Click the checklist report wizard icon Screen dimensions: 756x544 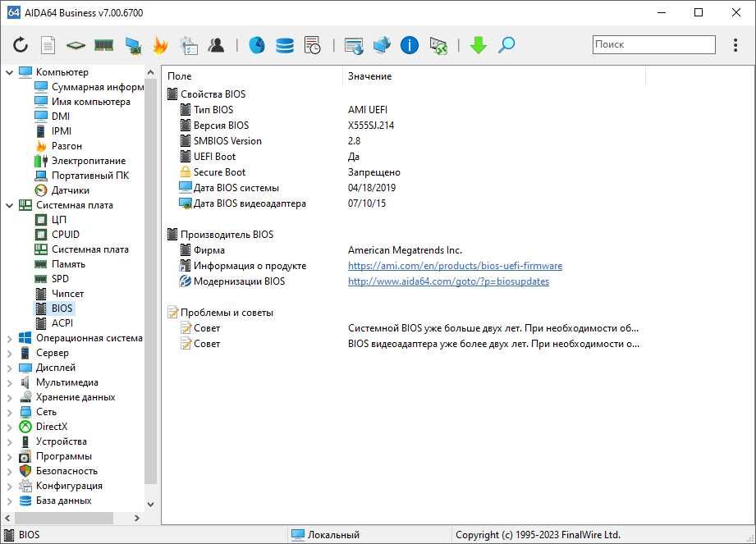(x=189, y=45)
